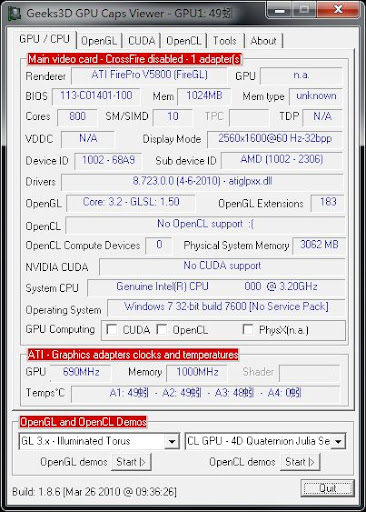Click the Renderer field ATI FirePro V5800
Image resolution: width=366 pixels, height=512 pixels.
point(149,75)
